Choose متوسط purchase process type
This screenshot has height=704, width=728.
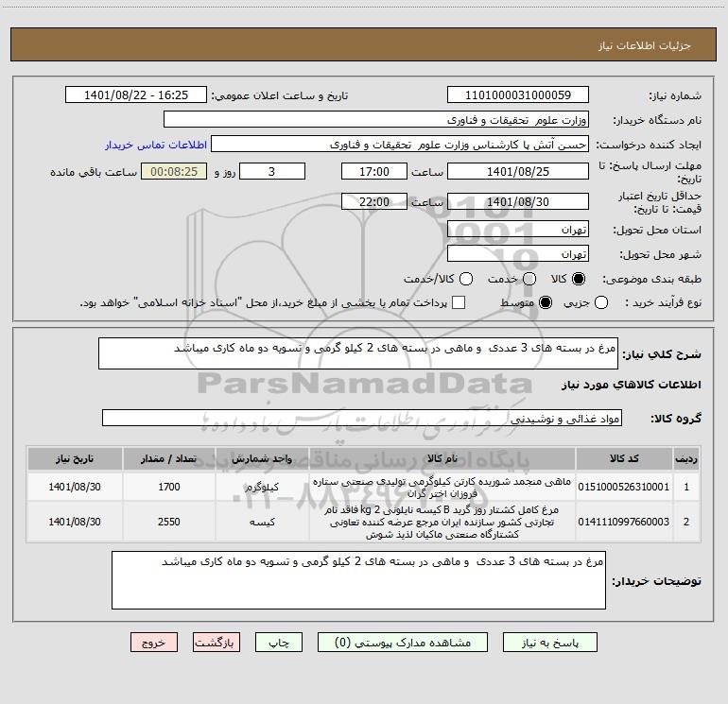(546, 302)
